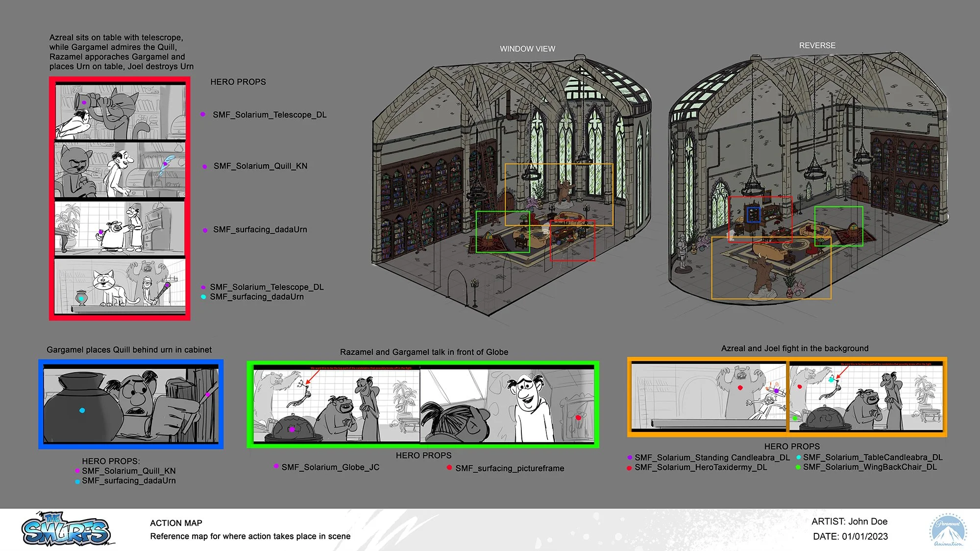Click 'Reference map for where action takes place' text
Image resolution: width=980 pixels, height=551 pixels.
250,537
